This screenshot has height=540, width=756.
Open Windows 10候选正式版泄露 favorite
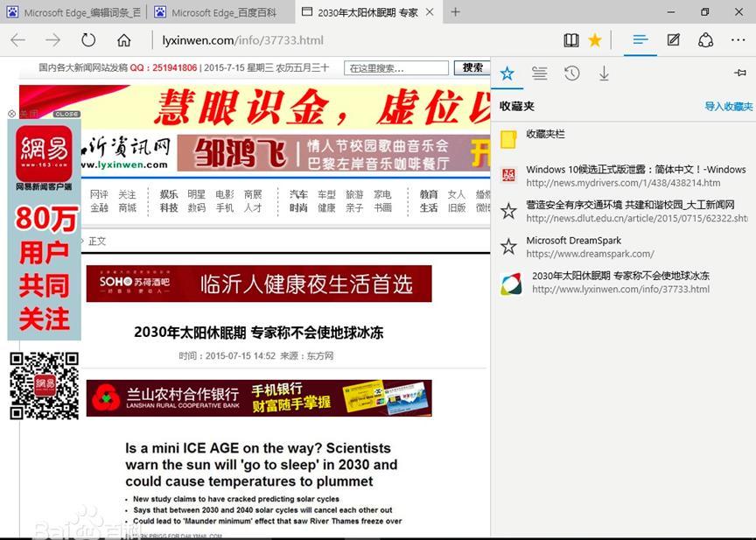[x=623, y=176]
